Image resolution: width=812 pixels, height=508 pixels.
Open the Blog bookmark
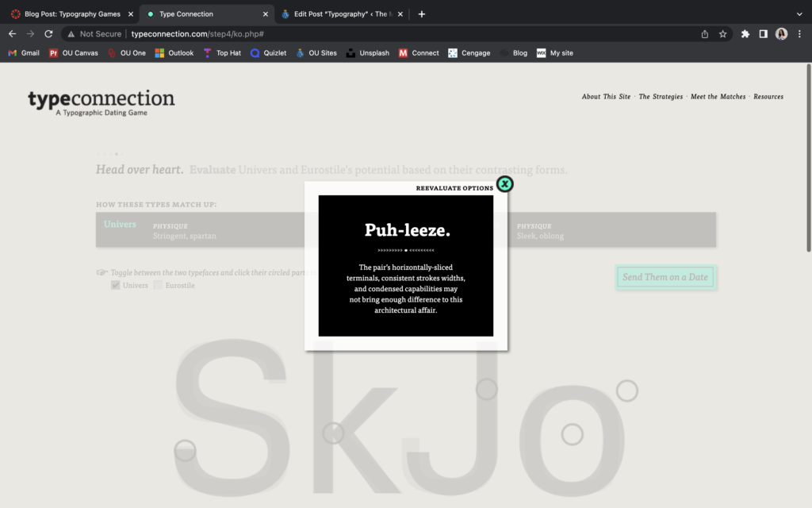[x=514, y=53]
